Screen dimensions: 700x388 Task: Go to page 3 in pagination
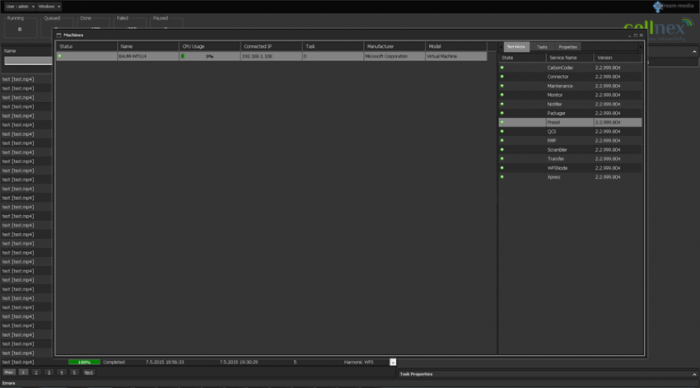[x=49, y=372]
